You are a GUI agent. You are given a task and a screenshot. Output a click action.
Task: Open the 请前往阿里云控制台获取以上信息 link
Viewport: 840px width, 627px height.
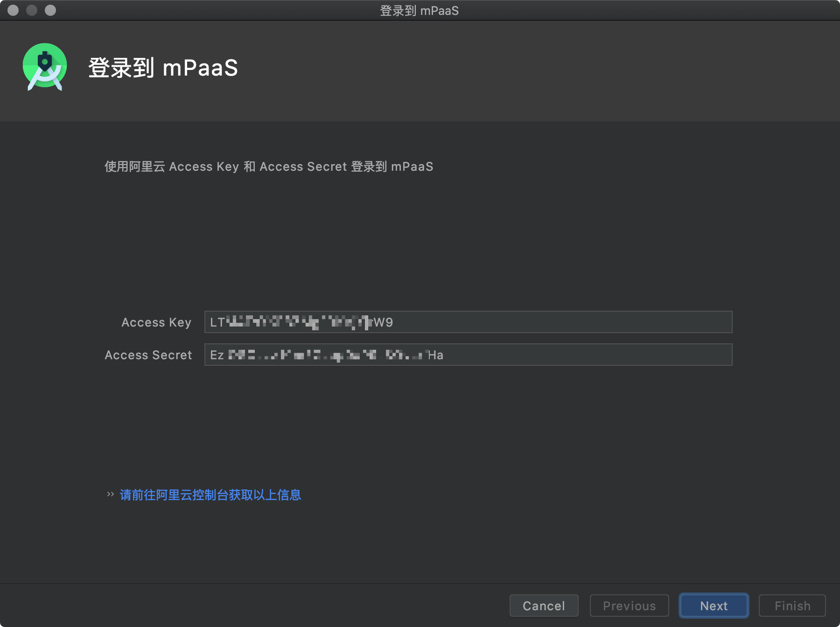pyautogui.click(x=210, y=495)
